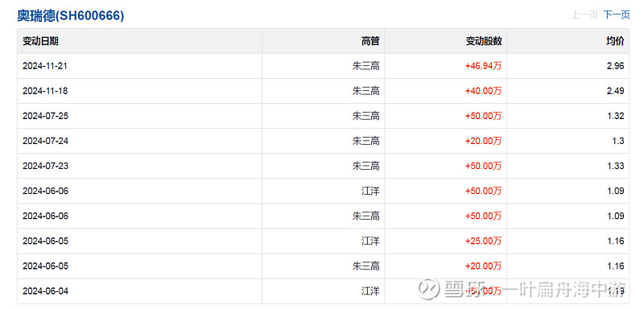Click the +25.00万 value for 江洋
This screenshot has height=309, width=644.
[483, 241]
